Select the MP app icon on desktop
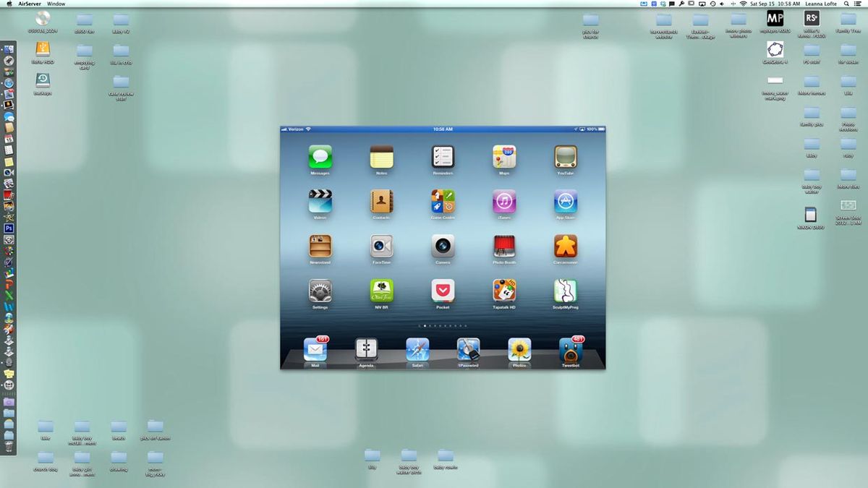Viewport: 868px width, 488px height. point(775,18)
